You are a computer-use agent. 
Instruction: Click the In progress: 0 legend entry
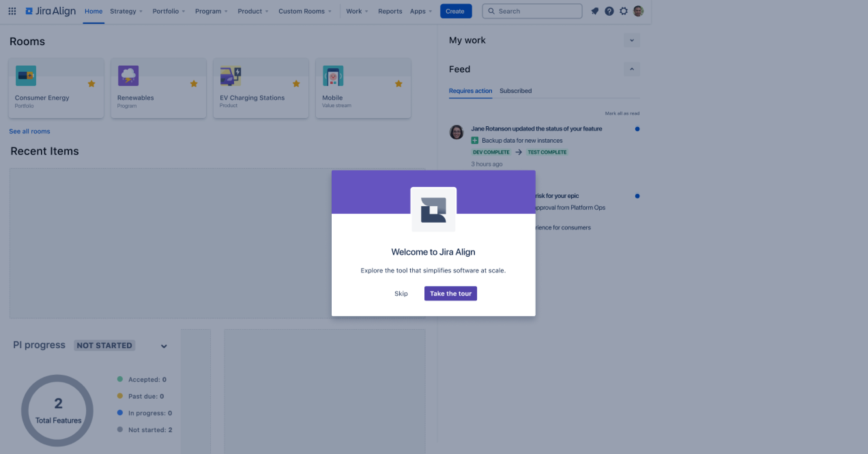pos(145,413)
